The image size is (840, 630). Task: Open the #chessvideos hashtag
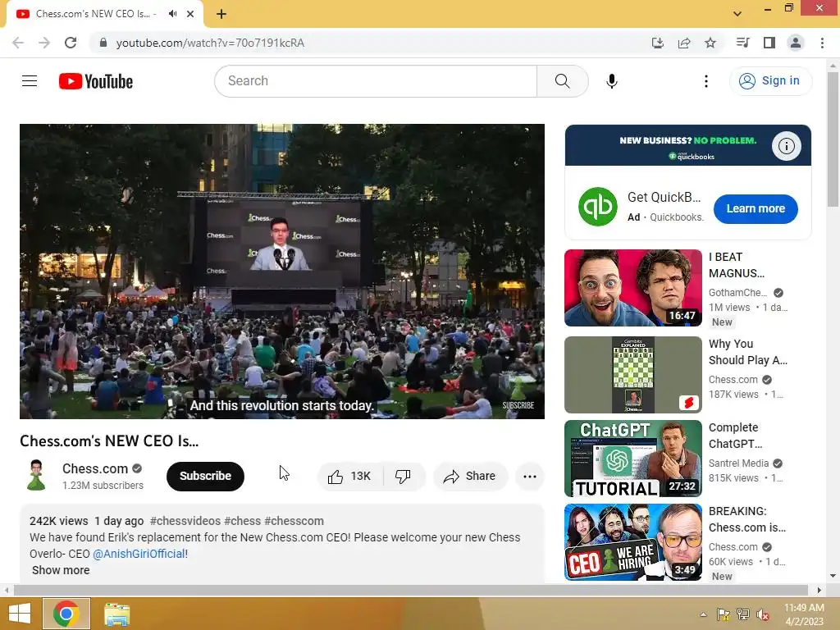(185, 521)
